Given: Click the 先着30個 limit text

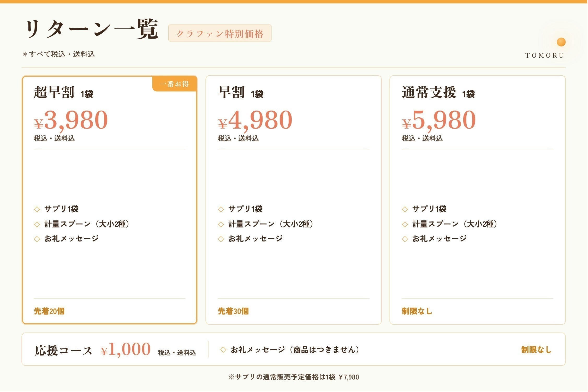Looking at the screenshot, I should click(233, 311).
